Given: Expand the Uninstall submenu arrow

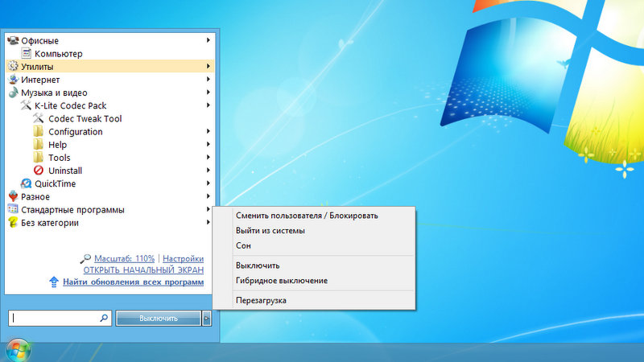Looking at the screenshot, I should click(x=208, y=171).
